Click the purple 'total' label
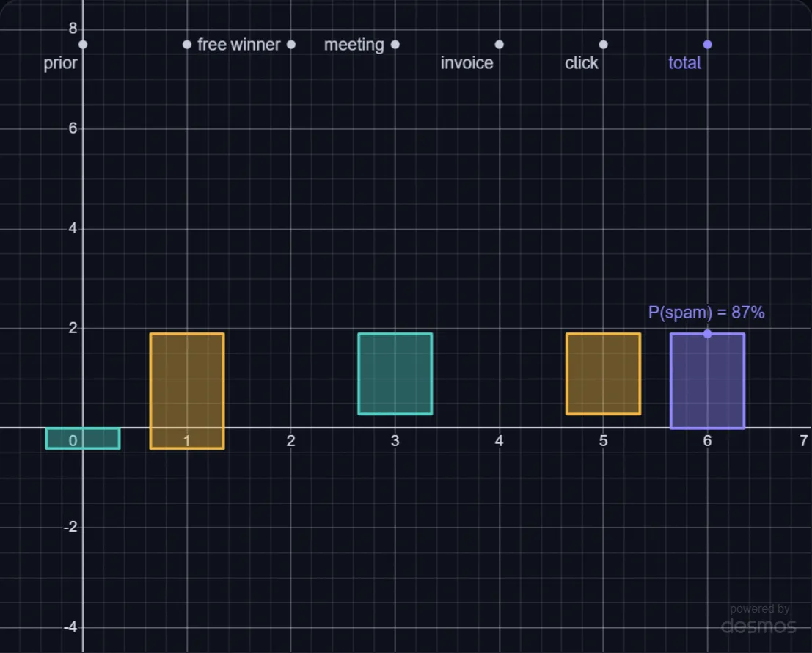Viewport: 812px width, 653px height. [684, 63]
